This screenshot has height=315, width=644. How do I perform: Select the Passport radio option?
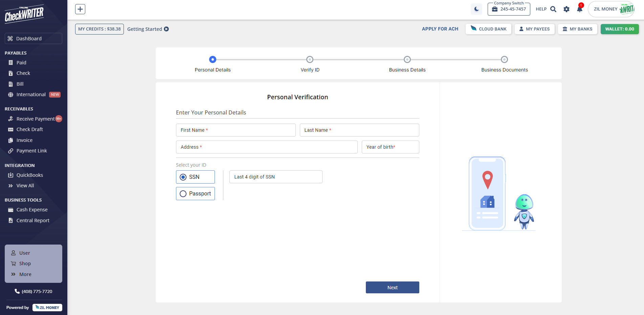tap(183, 194)
